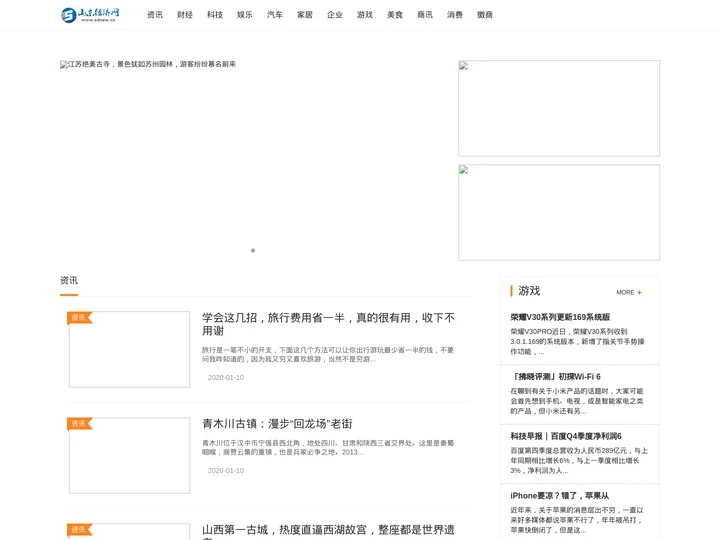Go to the 商讯 section
Image resolution: width=720 pixels, height=540 pixels.
[x=425, y=15]
